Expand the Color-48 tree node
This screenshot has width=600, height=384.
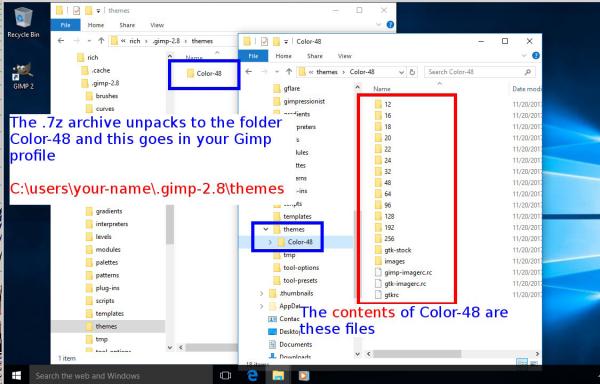pyautogui.click(x=270, y=242)
